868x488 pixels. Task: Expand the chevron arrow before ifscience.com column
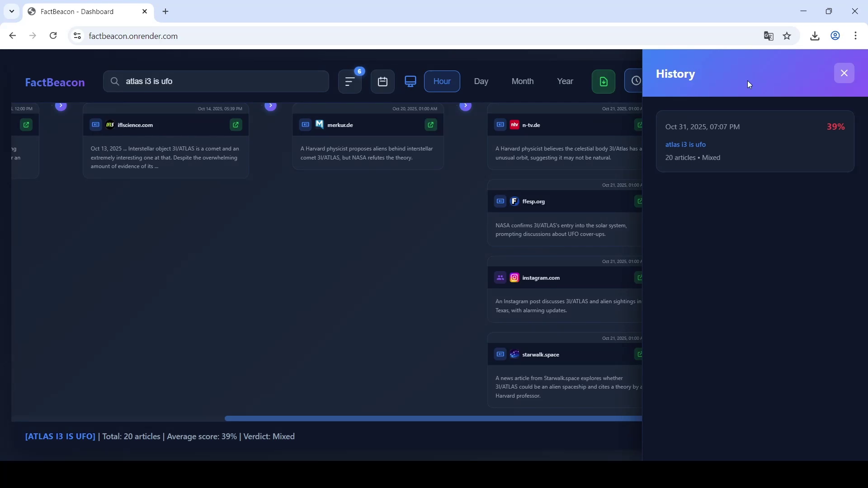tap(61, 106)
